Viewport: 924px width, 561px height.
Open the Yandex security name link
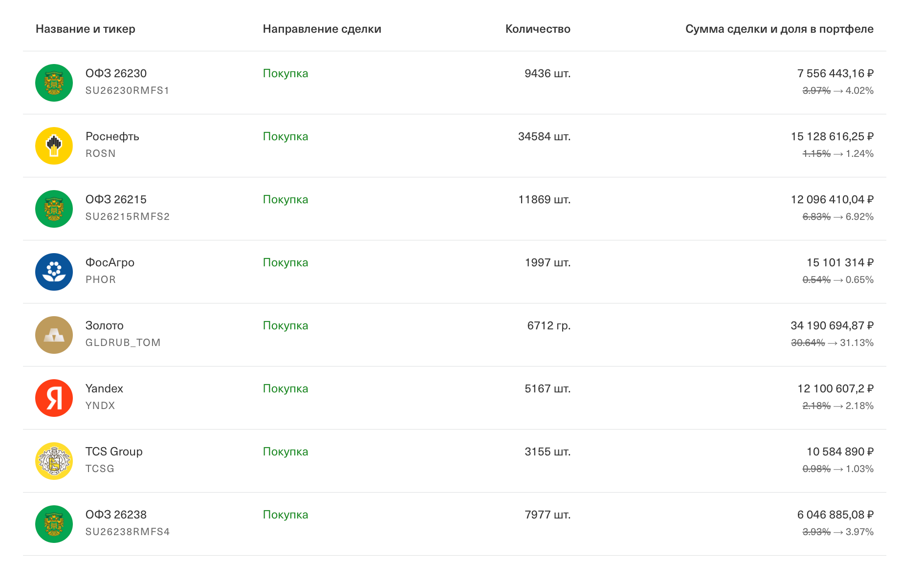pyautogui.click(x=104, y=388)
